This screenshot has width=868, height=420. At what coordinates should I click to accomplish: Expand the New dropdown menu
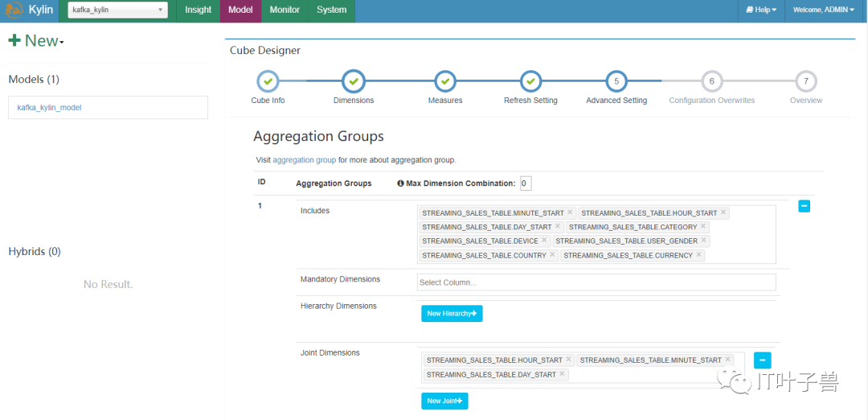tap(36, 41)
